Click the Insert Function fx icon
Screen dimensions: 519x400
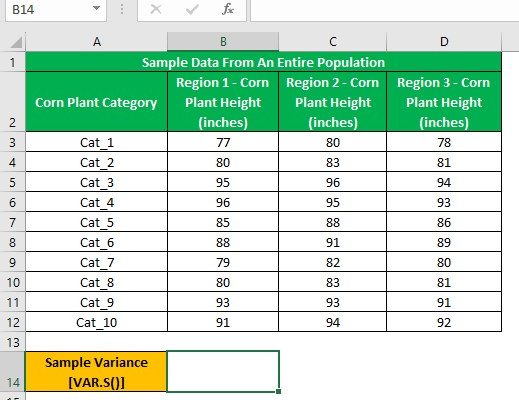[228, 9]
